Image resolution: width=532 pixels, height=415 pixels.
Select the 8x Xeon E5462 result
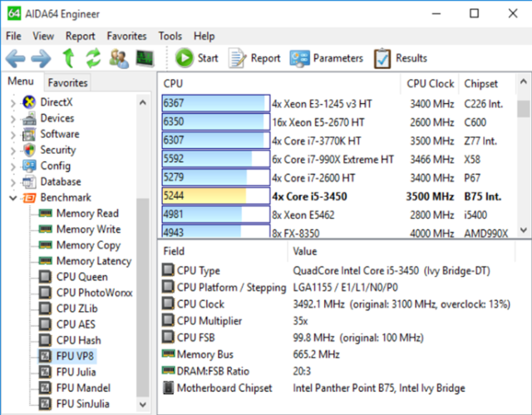[338, 215]
